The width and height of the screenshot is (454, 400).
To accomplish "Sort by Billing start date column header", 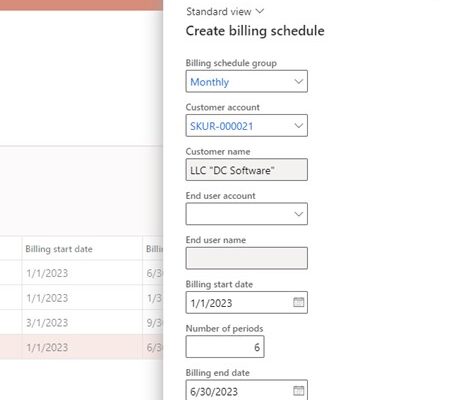I will [59, 249].
